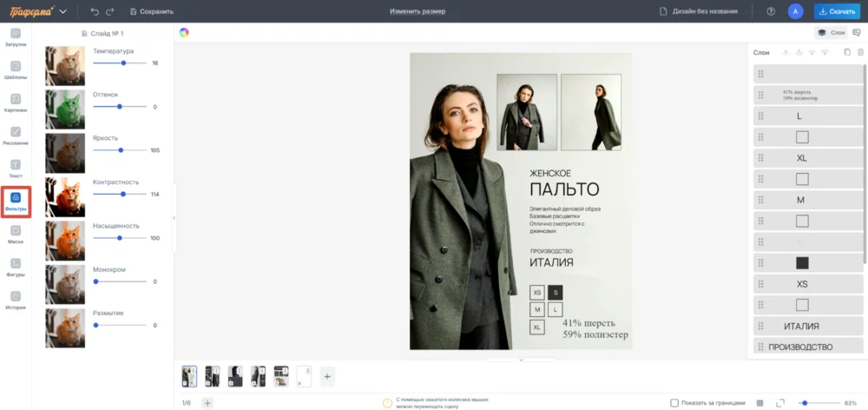The width and height of the screenshot is (868, 410).
Task: Collapse the filters panel with side arrow
Action: pos(174,218)
